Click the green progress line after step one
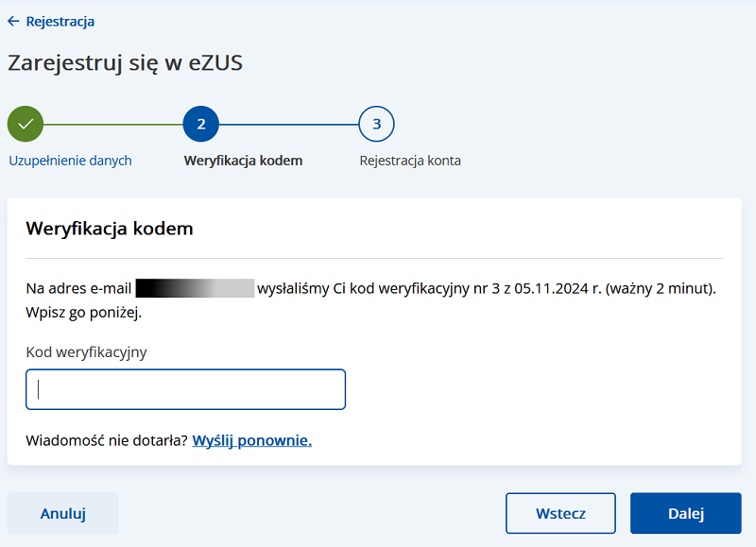The image size is (756, 547). click(x=113, y=125)
